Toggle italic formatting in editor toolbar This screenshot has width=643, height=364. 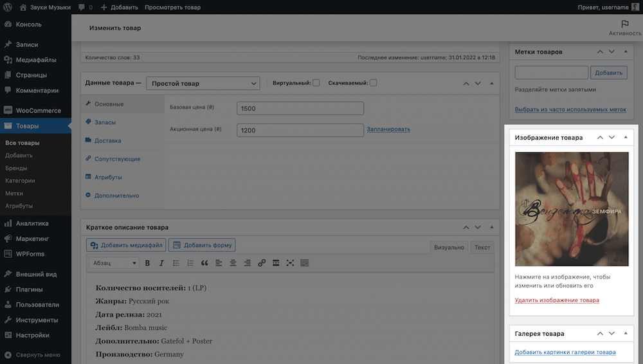point(161,263)
